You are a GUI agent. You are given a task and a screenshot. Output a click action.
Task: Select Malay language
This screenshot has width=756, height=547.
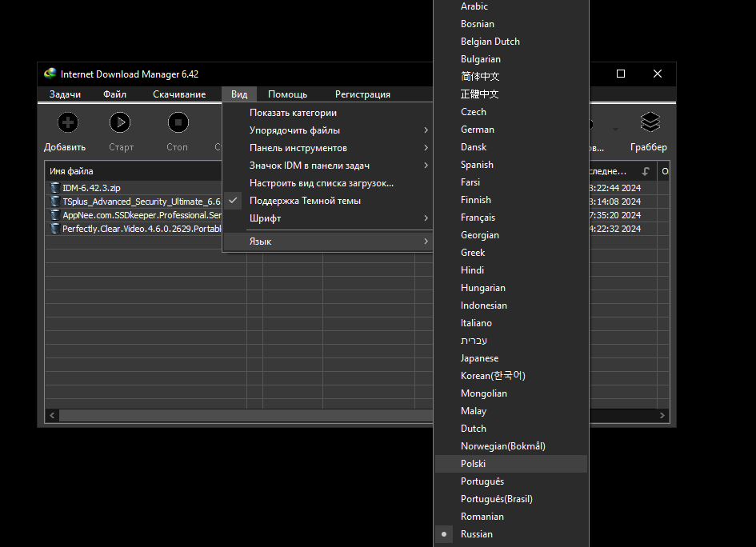511,411
